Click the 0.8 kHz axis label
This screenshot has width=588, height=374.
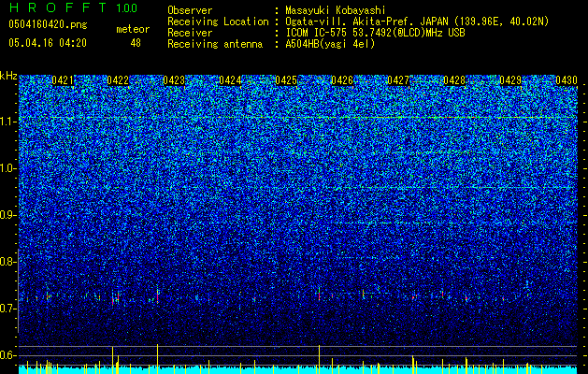[7, 262]
